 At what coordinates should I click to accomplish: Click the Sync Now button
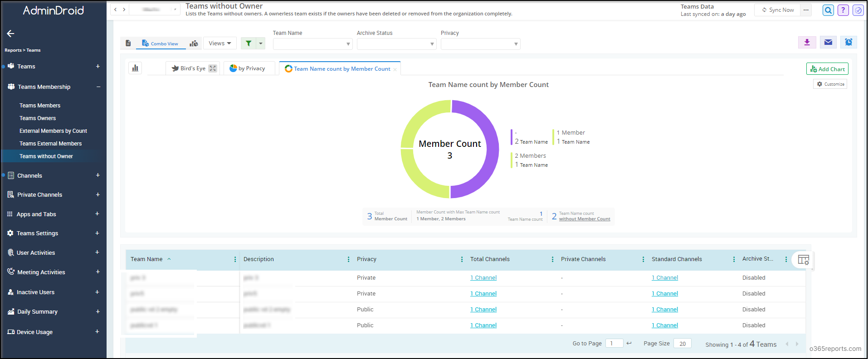[x=777, y=10]
